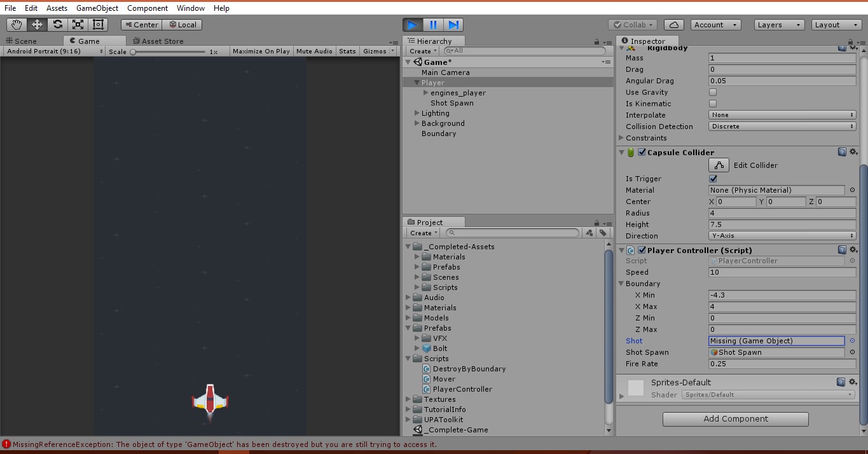Enable Use Gravity on the Rigidbody
Screen dimensions: 868x454
712,92
